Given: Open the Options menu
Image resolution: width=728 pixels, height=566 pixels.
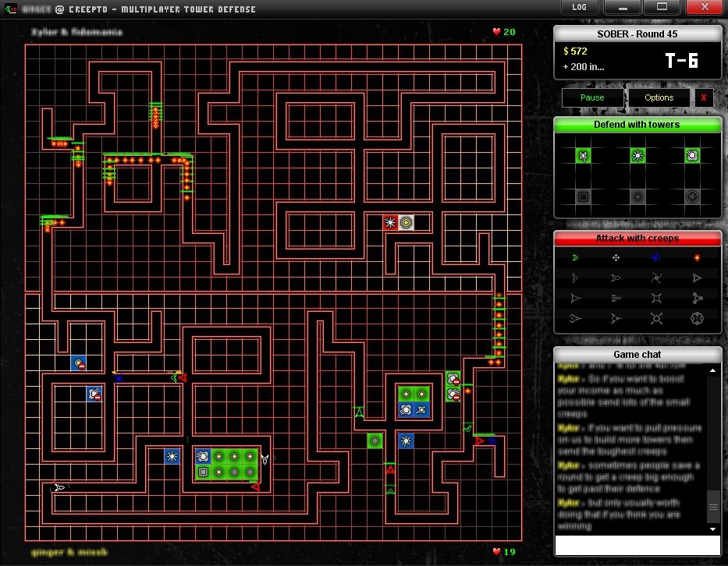Looking at the screenshot, I should 659,97.
